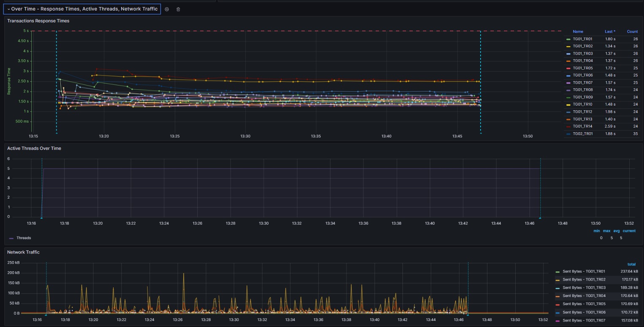Toggle TG01_TR04 series in response times legend
The height and width of the screenshot is (327, 644).
583,61
